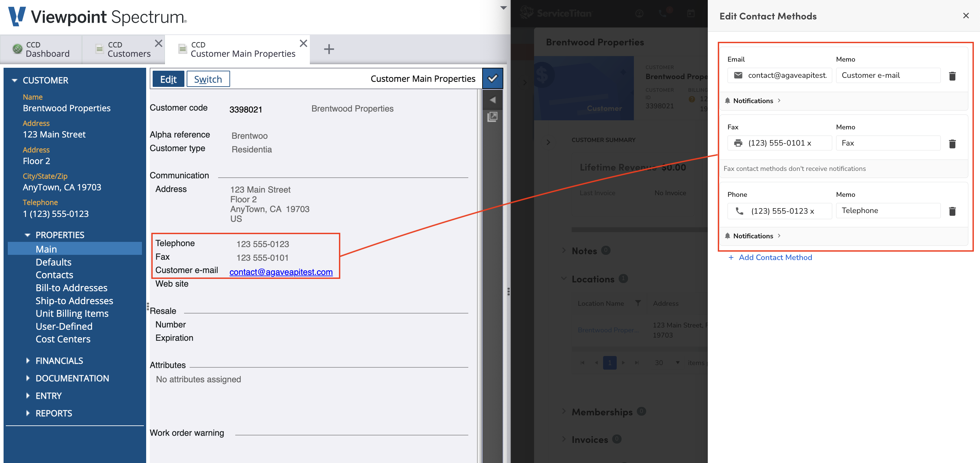The width and height of the screenshot is (980, 463).
Task: Delete the Phone contact method trash icon
Action: 952,211
